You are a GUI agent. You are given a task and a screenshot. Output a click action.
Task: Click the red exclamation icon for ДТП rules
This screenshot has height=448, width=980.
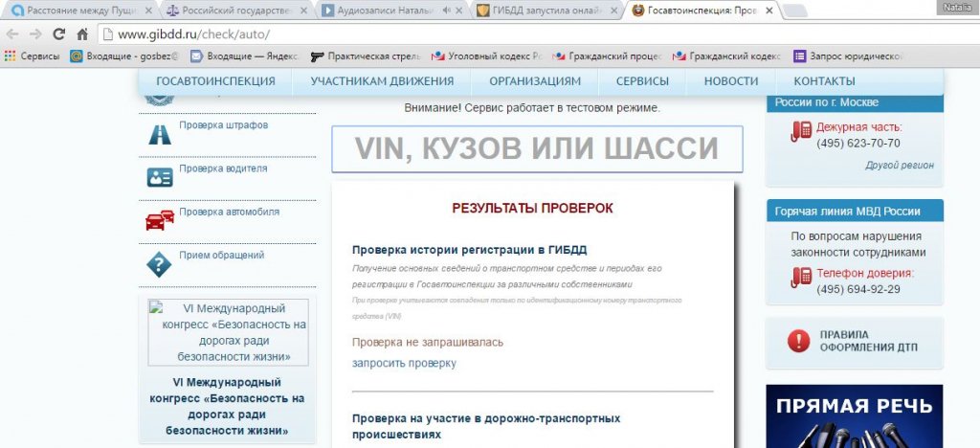797,341
